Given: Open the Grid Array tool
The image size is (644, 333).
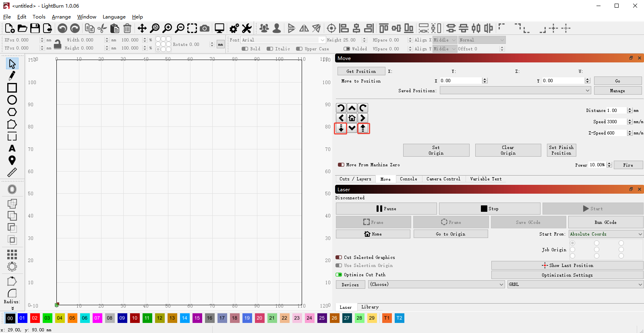Looking at the screenshot, I should [12, 254].
